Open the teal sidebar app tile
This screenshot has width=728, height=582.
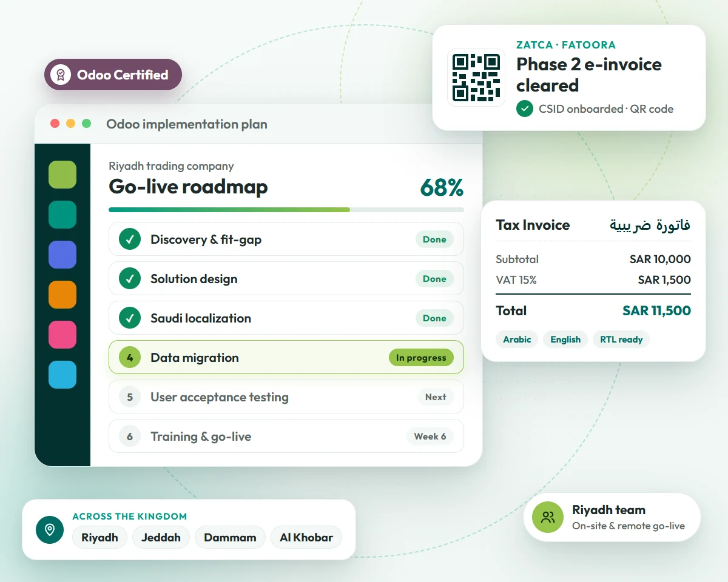(62, 215)
